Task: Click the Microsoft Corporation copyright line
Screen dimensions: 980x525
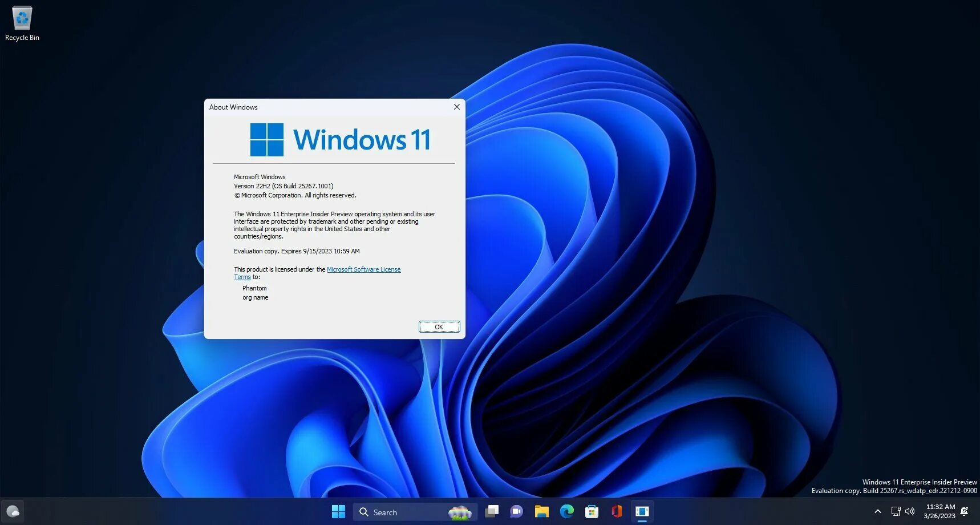Action: pos(295,195)
